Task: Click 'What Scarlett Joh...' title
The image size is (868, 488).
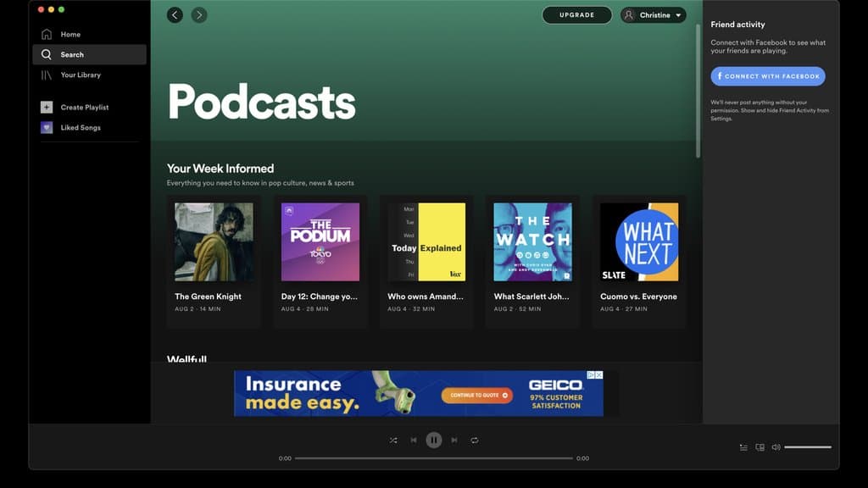Action: pos(531,297)
